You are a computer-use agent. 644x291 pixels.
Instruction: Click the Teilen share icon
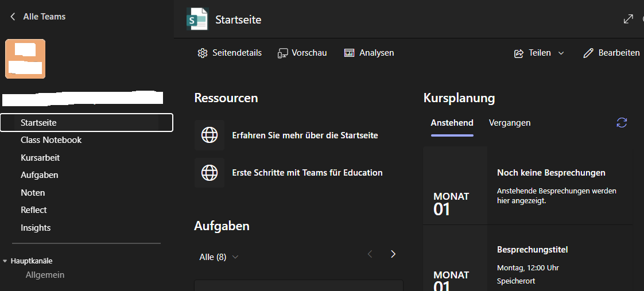pos(519,53)
